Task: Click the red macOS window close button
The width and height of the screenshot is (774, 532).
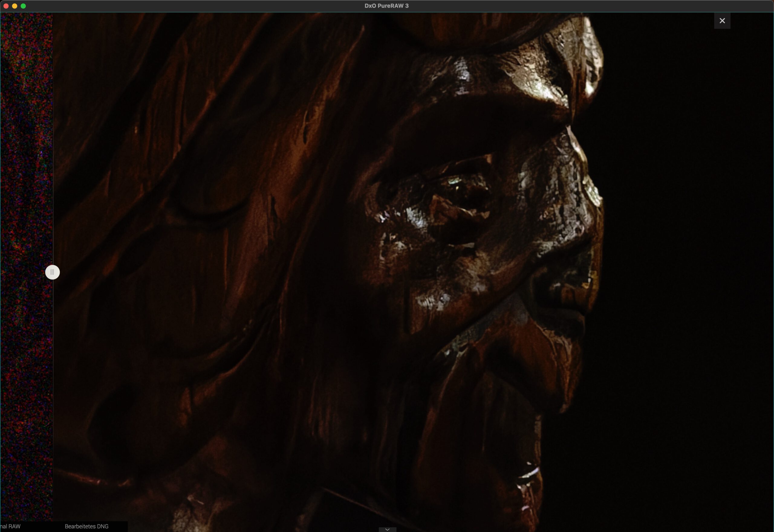Action: point(6,6)
